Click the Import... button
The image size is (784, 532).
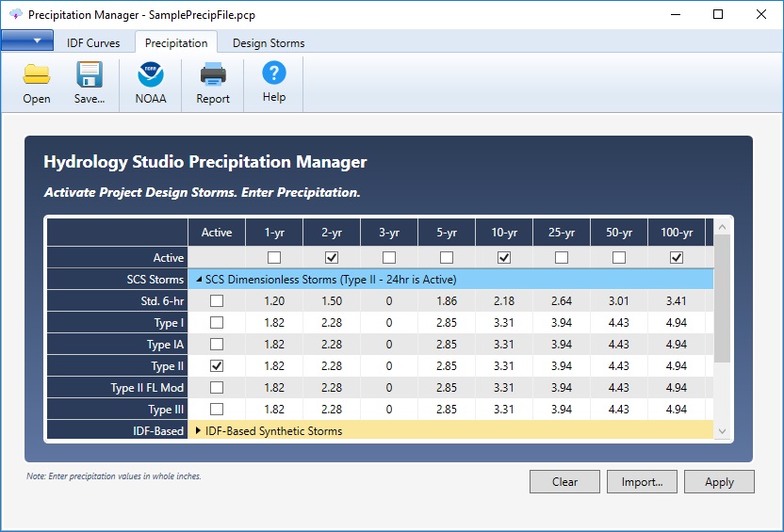click(642, 481)
